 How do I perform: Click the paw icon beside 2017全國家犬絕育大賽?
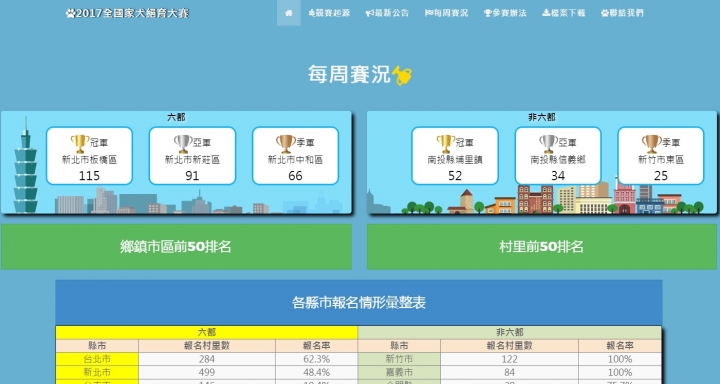70,13
